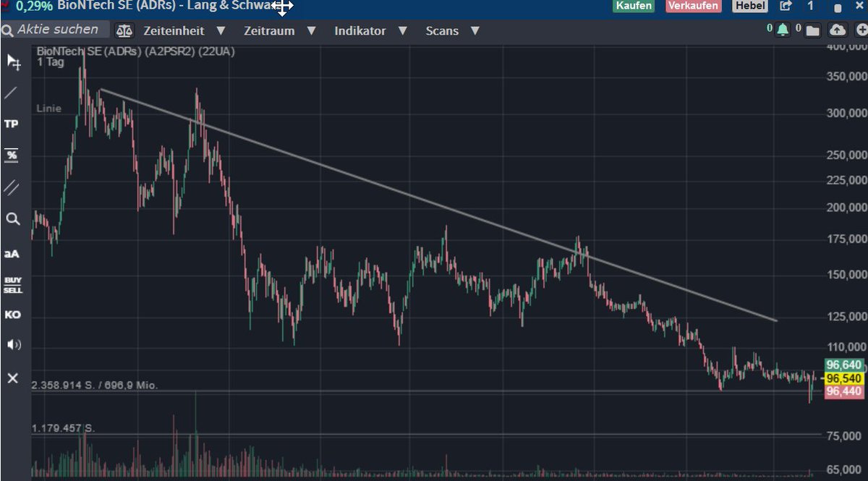Click the BioNTech SE (ADRs) chart title
The image size is (868, 481).
pos(135,51)
